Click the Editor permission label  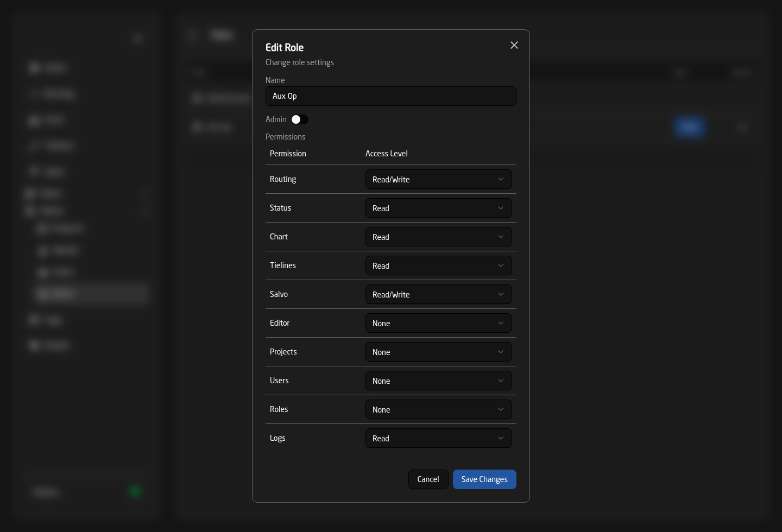pos(280,323)
